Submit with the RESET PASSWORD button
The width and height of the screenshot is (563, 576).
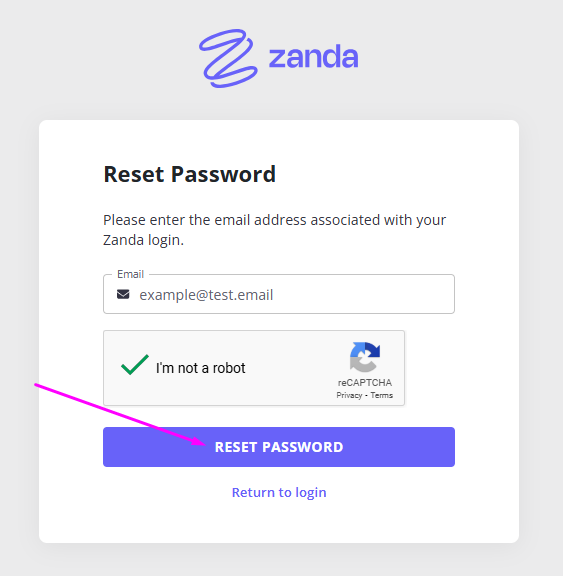(279, 447)
